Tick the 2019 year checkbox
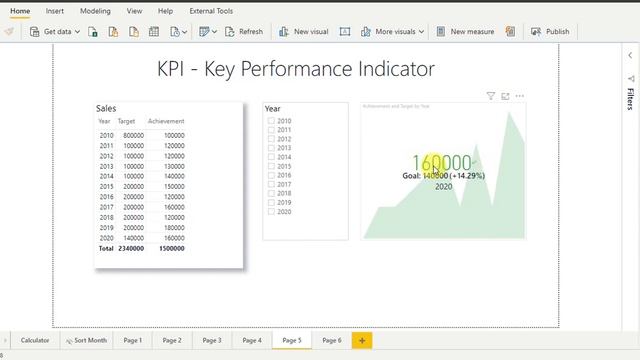This screenshot has height=360, width=640. (271, 202)
